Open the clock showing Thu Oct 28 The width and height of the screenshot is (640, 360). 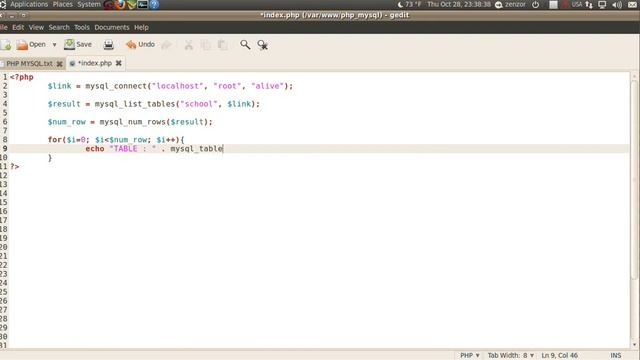click(x=459, y=4)
